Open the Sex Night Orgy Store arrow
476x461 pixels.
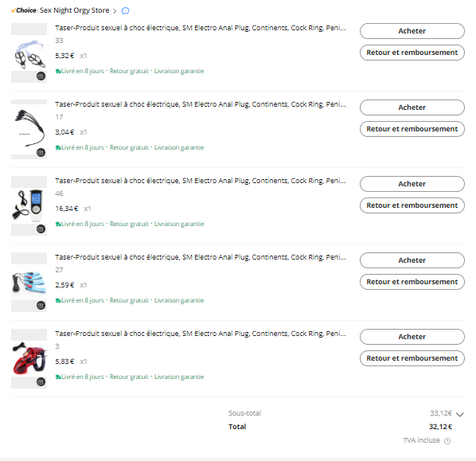(115, 11)
